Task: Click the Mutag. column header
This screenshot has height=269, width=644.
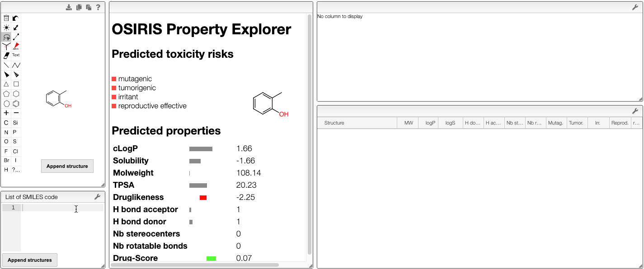Action: point(555,123)
